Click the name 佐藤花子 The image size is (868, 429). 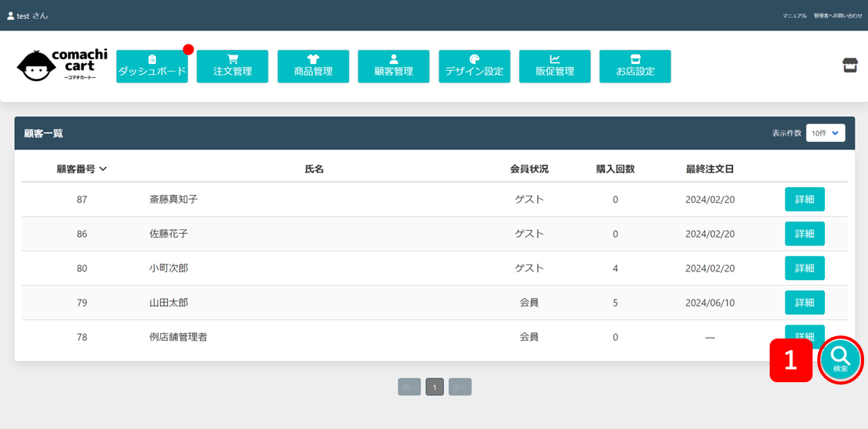169,234
